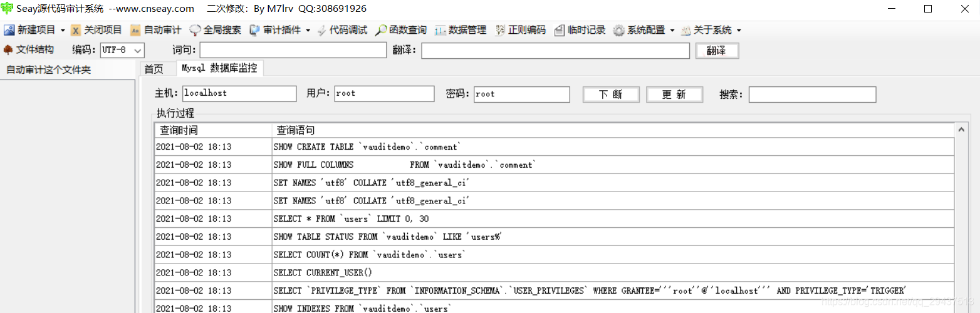Screen dimensions: 980x313
Task: Focus the 词句 input field
Action: pyautogui.click(x=293, y=50)
